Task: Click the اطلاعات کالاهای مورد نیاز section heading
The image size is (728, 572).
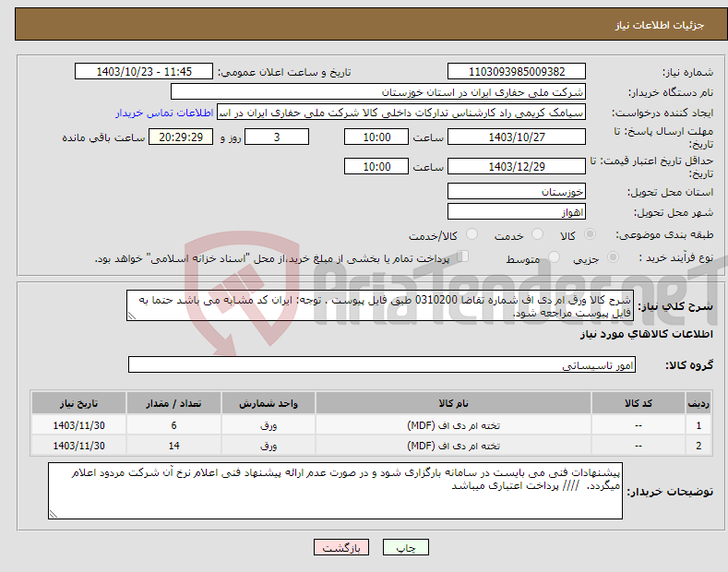Action: coord(646,334)
